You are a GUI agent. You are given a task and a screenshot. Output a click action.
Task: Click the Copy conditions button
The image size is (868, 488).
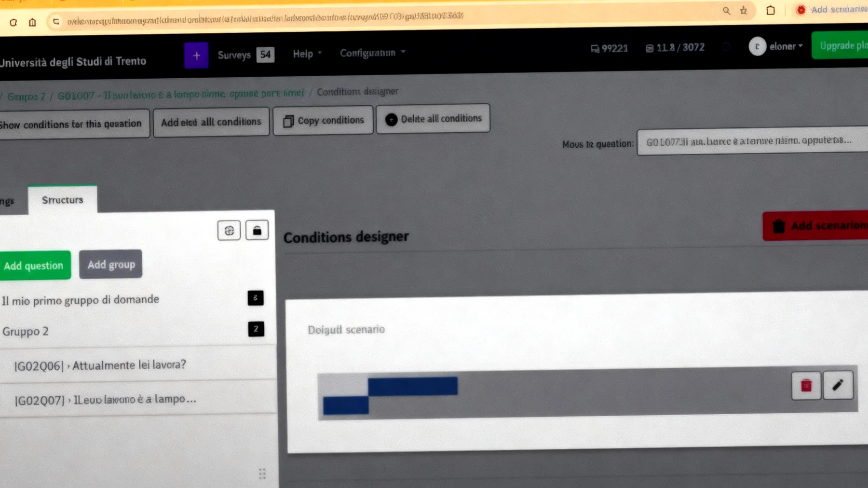click(x=323, y=121)
